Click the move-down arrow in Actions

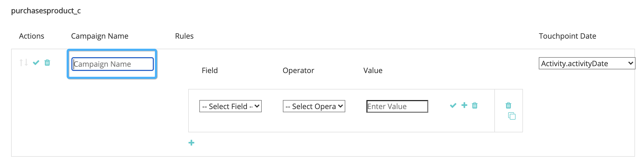(x=26, y=63)
